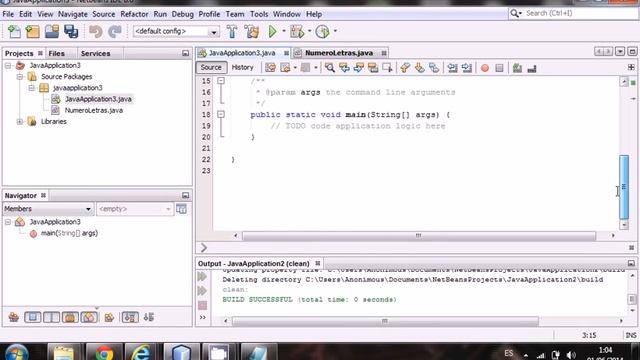Open the Run Project dropdown arrow
Image resolution: width=640 pixels, height=360 pixels.
tap(284, 31)
